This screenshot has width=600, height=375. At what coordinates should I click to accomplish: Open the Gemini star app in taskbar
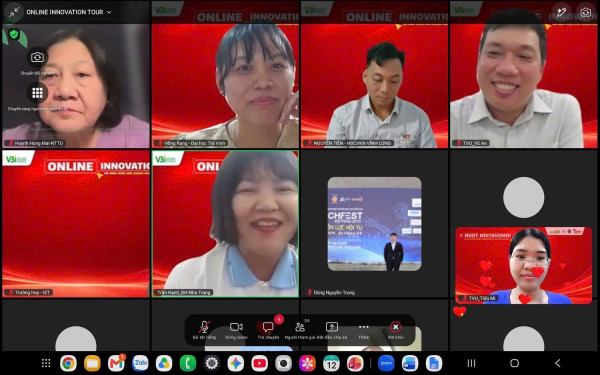point(236,363)
